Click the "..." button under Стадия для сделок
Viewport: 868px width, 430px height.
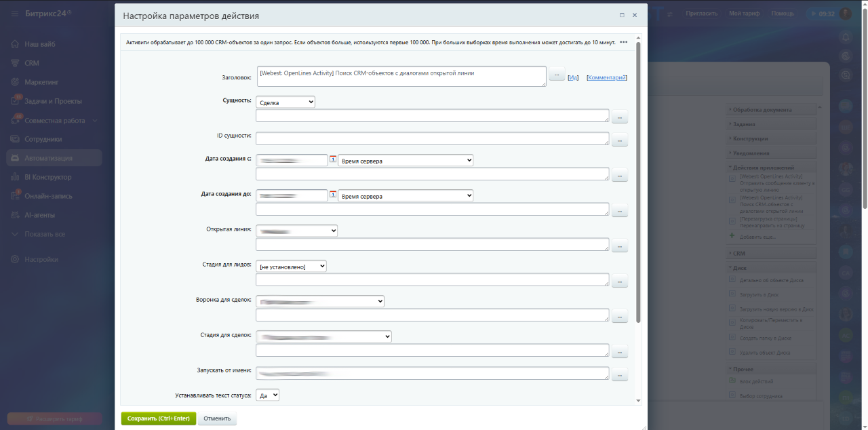(x=620, y=352)
